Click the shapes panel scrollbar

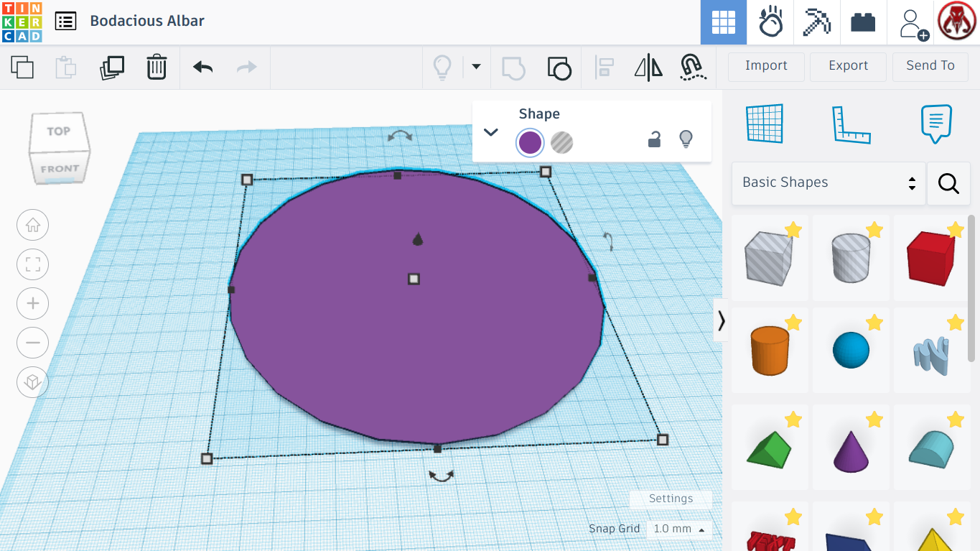(x=971, y=287)
